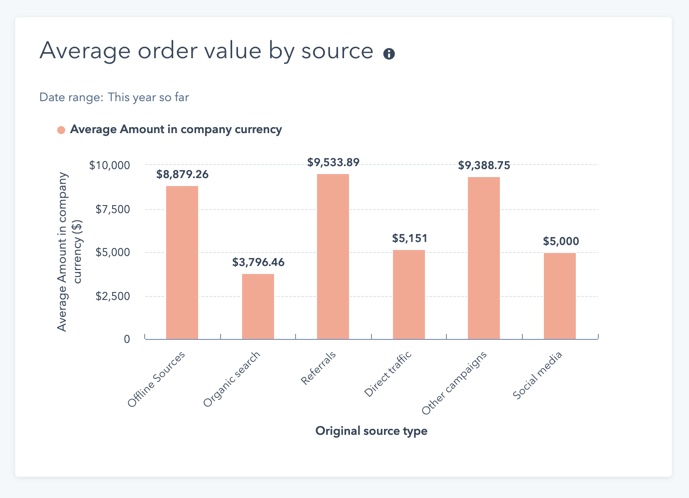The image size is (689, 498).
Task: Click the $9,388.75 data label
Action: (x=484, y=165)
